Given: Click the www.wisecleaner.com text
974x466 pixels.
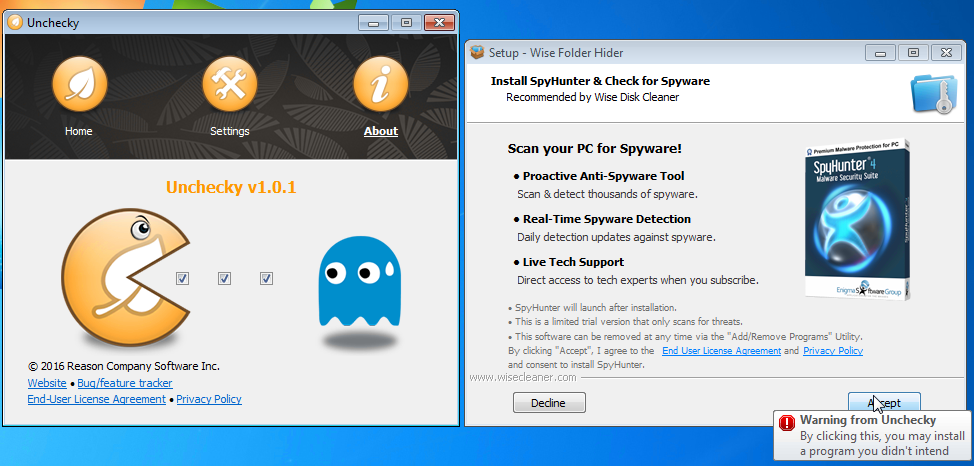Looking at the screenshot, I should point(522,377).
